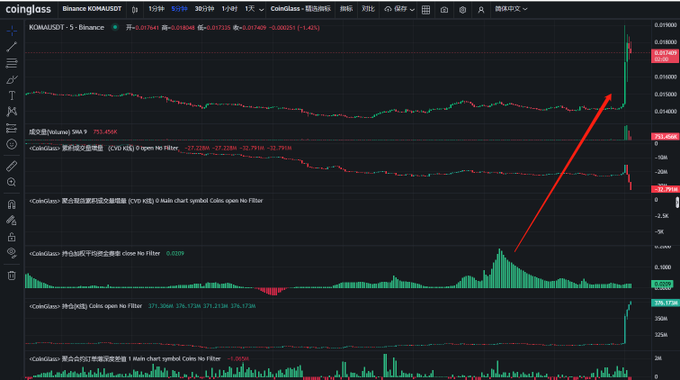Toggle stay in drawing mode
680x380 pixels.
click(x=12, y=220)
